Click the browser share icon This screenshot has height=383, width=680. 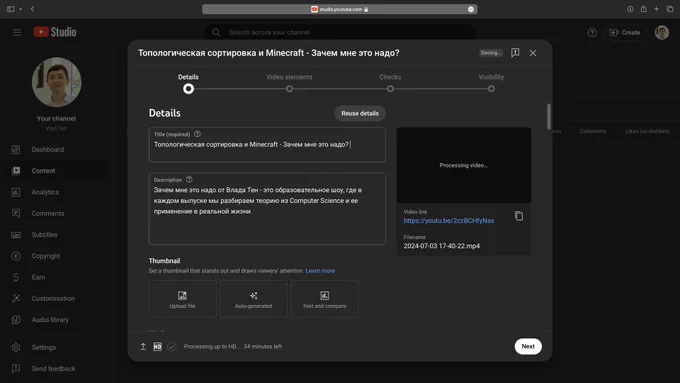click(x=644, y=9)
